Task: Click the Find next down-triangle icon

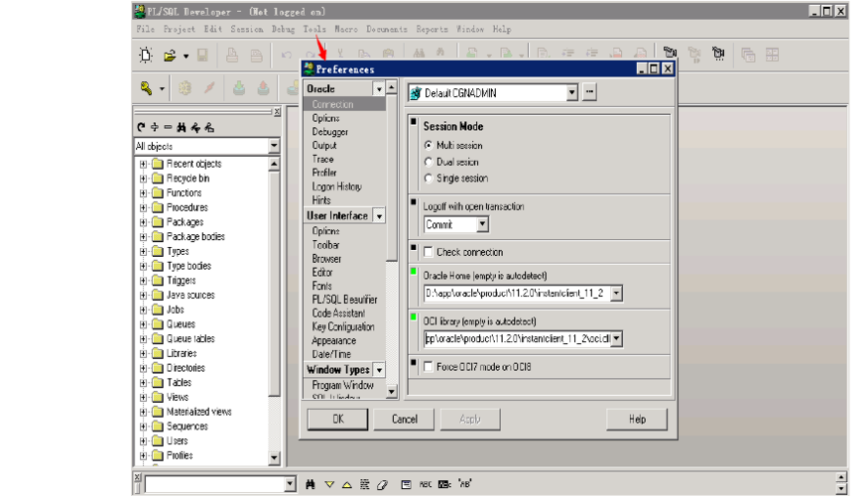Action: click(329, 484)
